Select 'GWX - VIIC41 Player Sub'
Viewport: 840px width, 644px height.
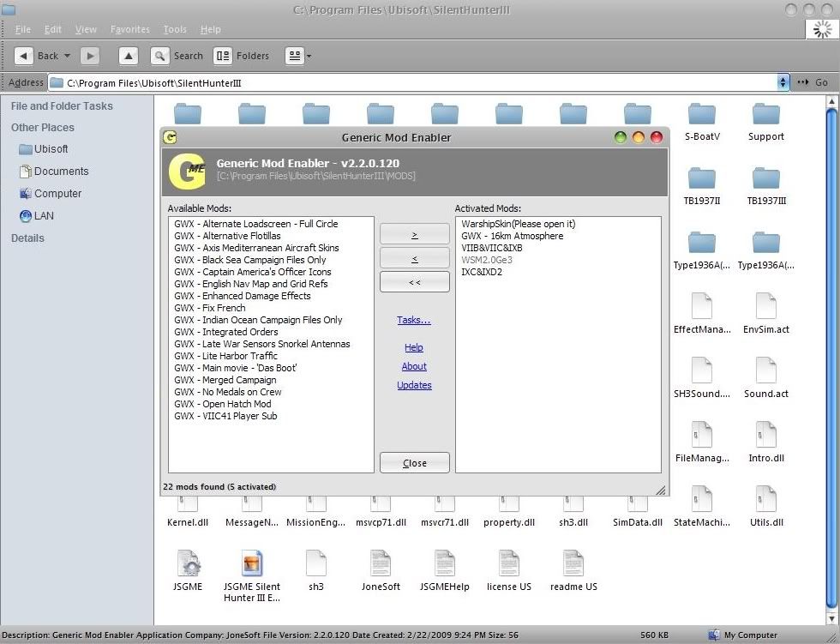pos(225,416)
